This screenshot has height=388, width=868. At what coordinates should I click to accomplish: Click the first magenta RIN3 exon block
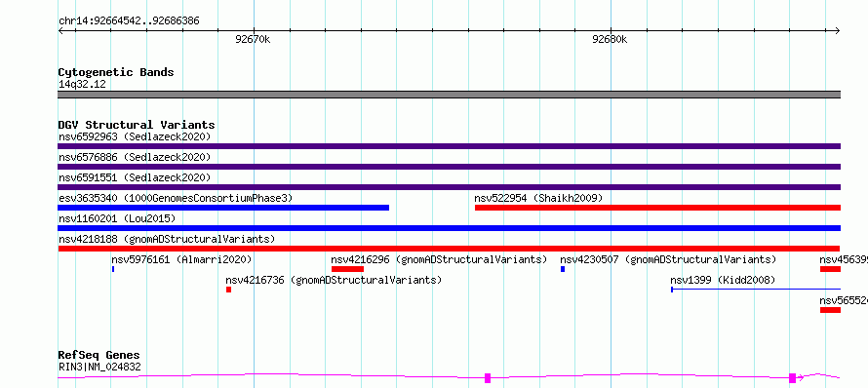[488, 378]
